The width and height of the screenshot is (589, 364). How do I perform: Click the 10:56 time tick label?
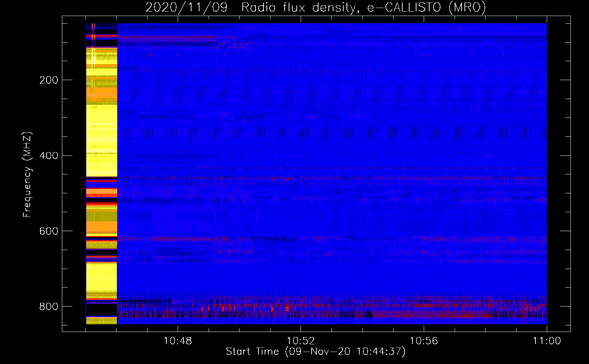tap(424, 341)
